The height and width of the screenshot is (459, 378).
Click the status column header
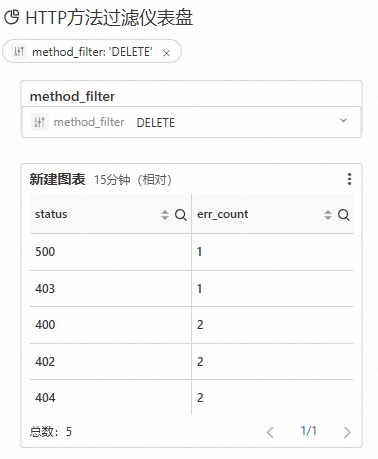click(x=51, y=214)
